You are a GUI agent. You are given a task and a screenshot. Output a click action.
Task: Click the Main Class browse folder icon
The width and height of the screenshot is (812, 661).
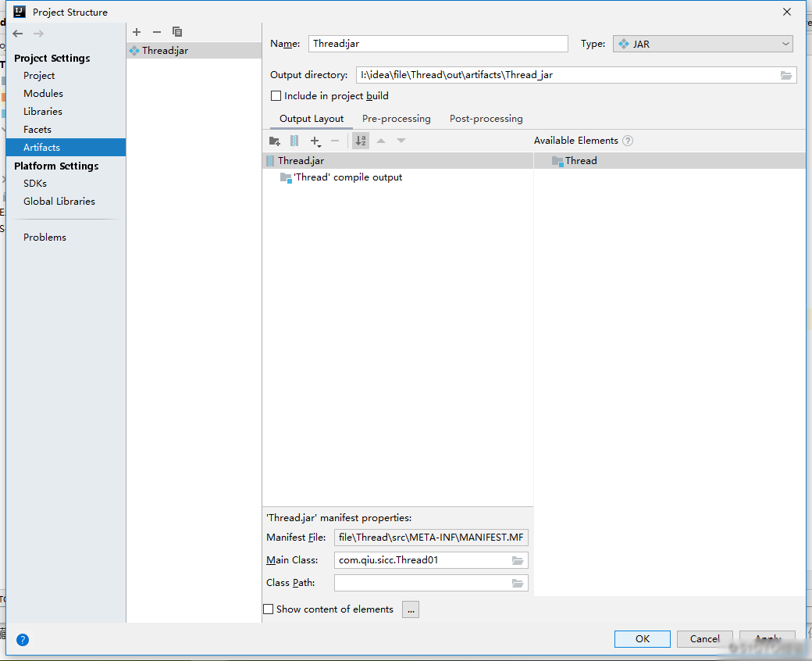coord(518,560)
